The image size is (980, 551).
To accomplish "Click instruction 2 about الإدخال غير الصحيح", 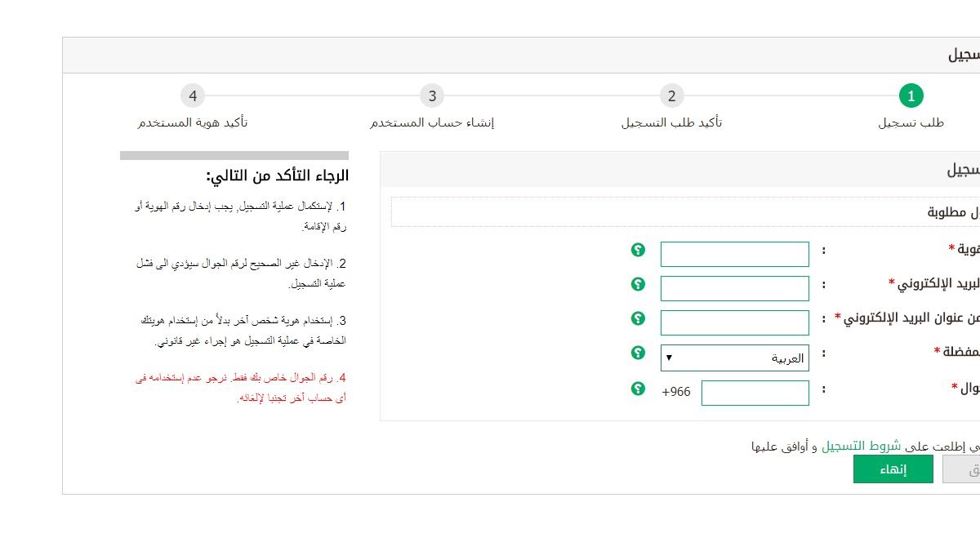I will click(x=242, y=273).
